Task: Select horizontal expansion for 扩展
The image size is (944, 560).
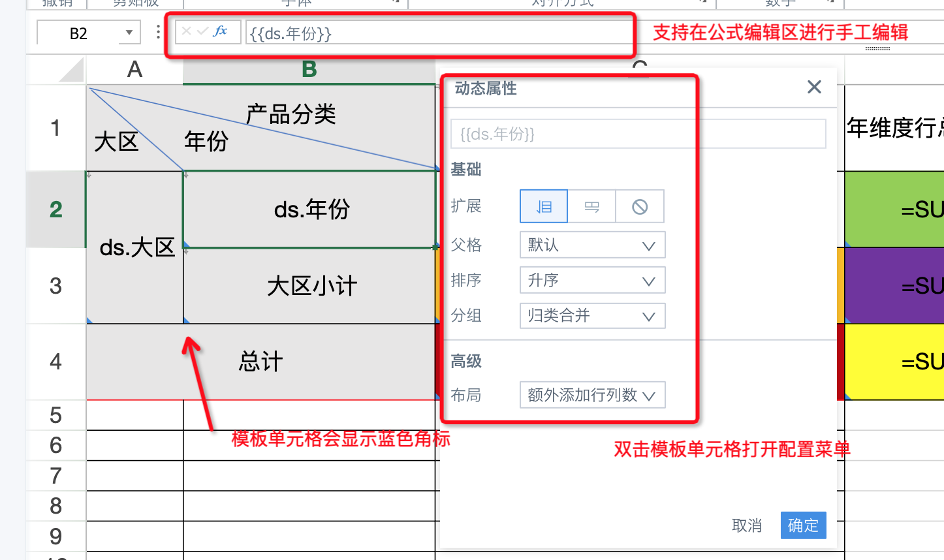Action: pos(591,207)
